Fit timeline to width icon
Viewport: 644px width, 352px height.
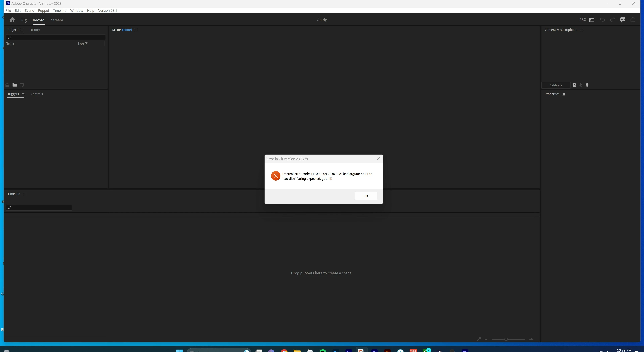(479, 339)
